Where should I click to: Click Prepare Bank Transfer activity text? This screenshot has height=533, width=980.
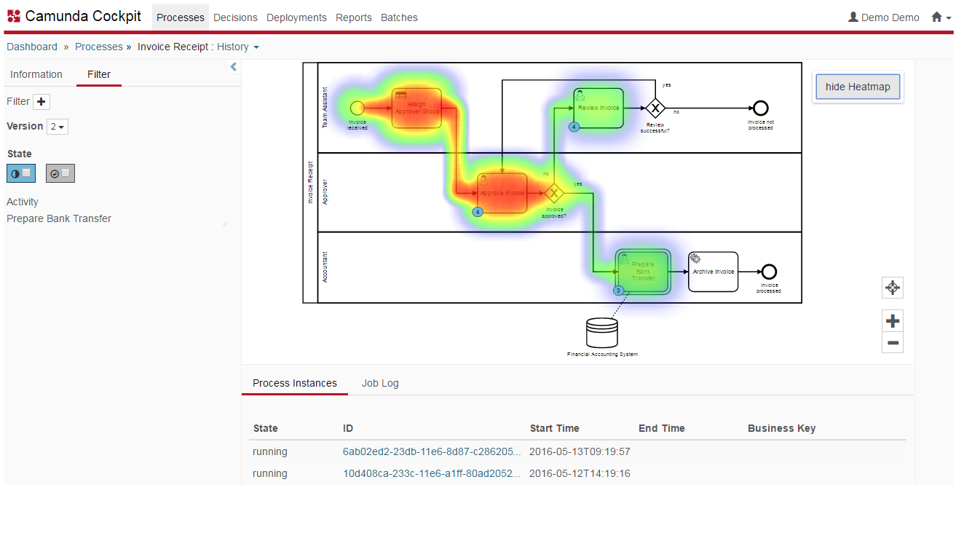(x=59, y=218)
